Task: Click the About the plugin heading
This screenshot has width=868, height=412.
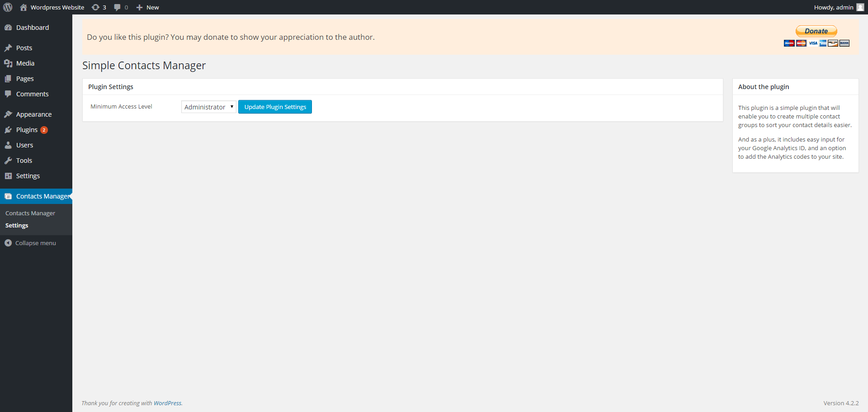Action: point(764,87)
